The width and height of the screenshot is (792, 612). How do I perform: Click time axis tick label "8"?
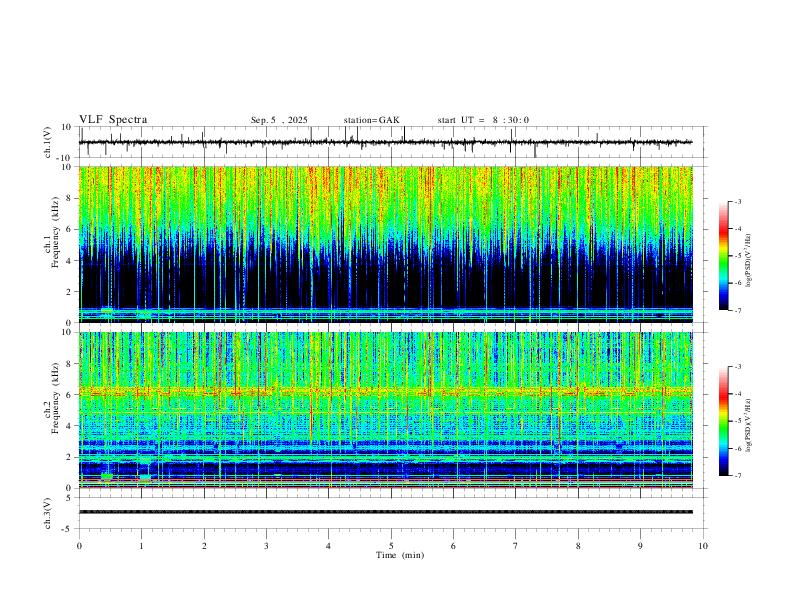[578, 546]
